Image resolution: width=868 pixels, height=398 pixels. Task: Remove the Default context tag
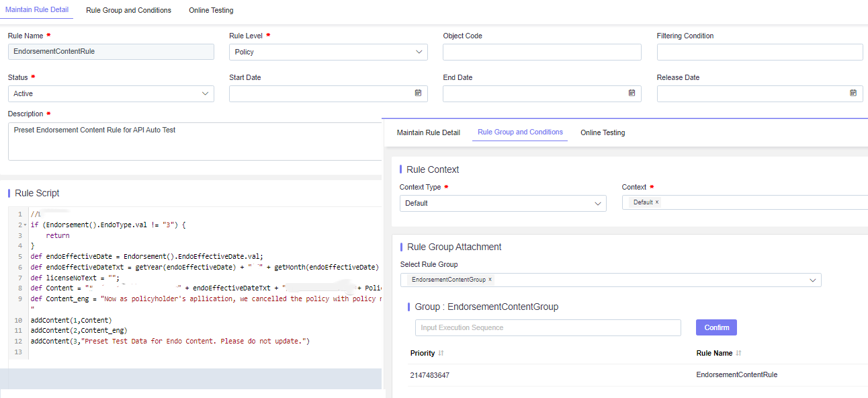pyautogui.click(x=657, y=202)
